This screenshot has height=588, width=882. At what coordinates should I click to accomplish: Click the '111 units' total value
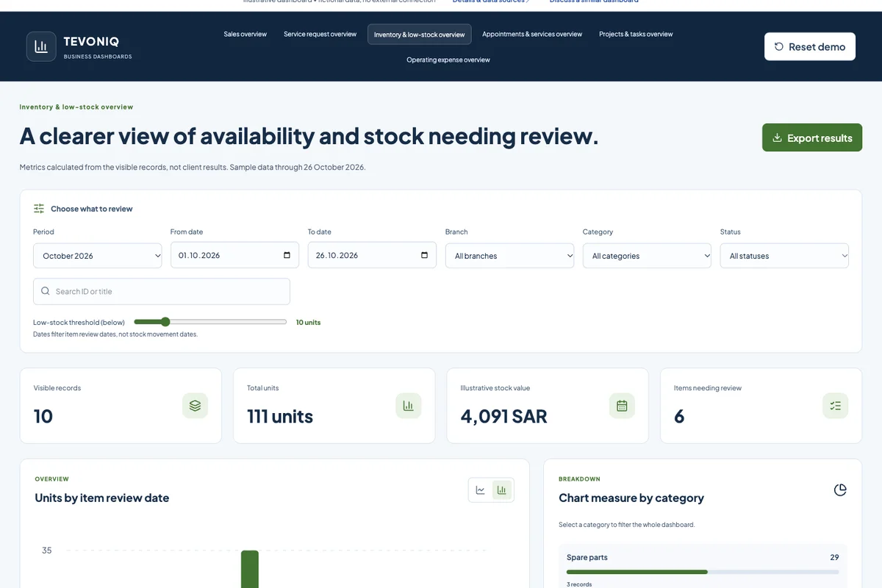[280, 416]
